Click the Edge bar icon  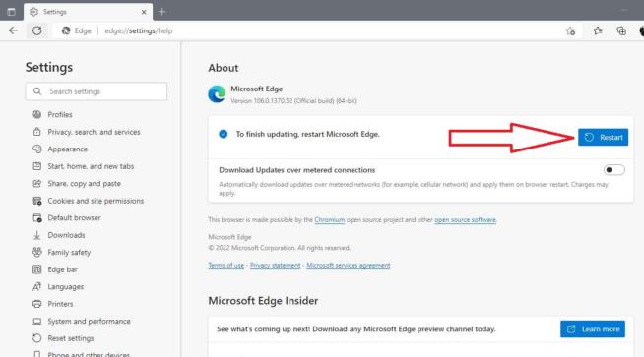[x=37, y=269]
